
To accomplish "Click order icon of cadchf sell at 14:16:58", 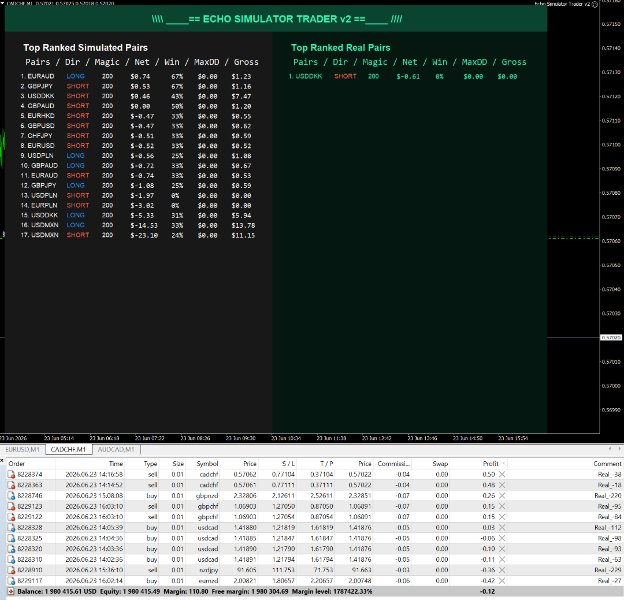I will click(x=11, y=474).
